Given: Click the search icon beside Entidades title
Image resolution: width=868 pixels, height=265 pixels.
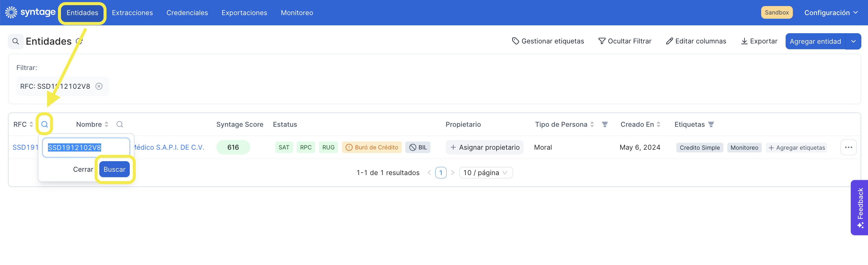Looking at the screenshot, I should [x=15, y=41].
